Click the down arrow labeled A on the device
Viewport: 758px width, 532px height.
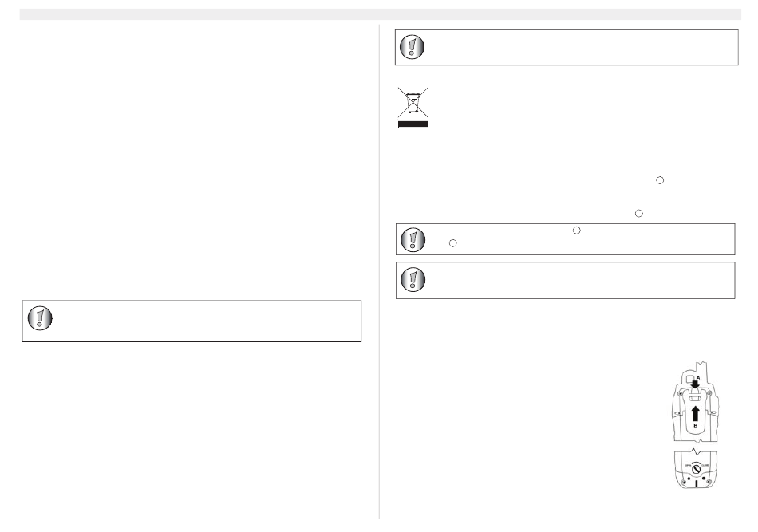pos(695,385)
